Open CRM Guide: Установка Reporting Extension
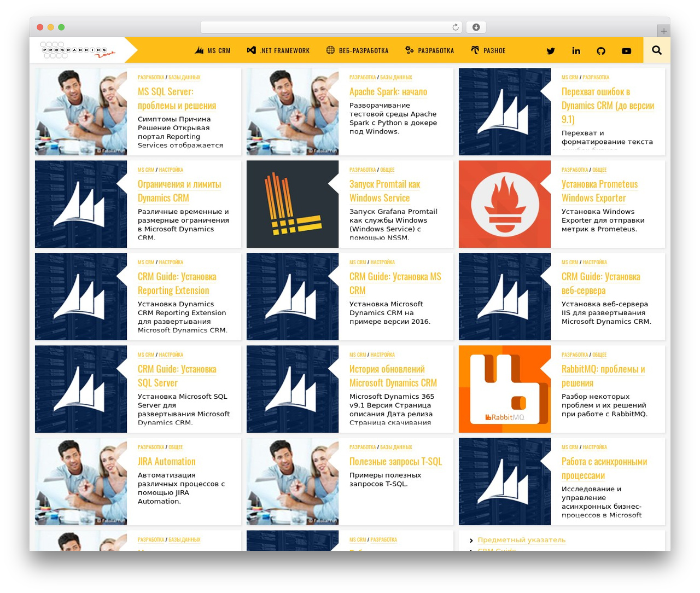Screen dimensions: 700x593 click(177, 283)
